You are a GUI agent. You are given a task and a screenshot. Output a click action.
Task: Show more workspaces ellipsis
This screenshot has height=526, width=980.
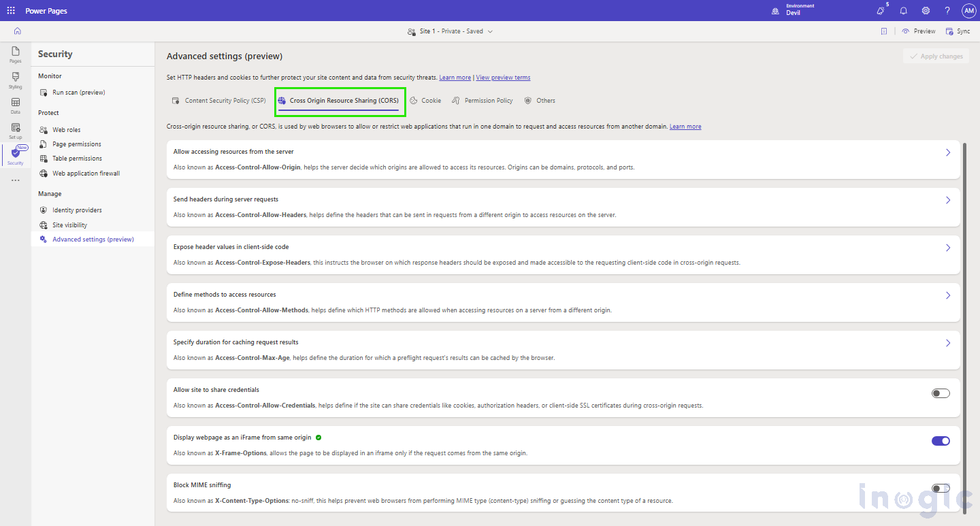point(16,180)
